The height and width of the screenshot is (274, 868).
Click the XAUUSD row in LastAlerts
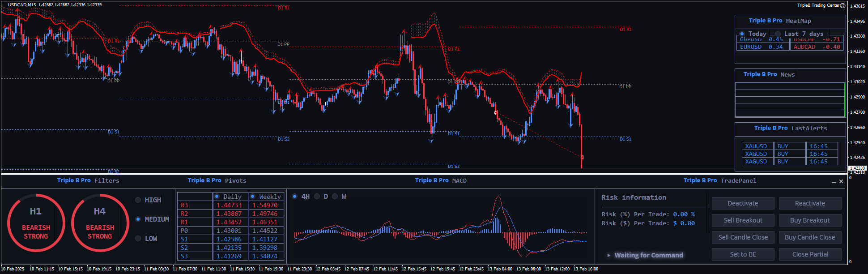[x=756, y=146]
